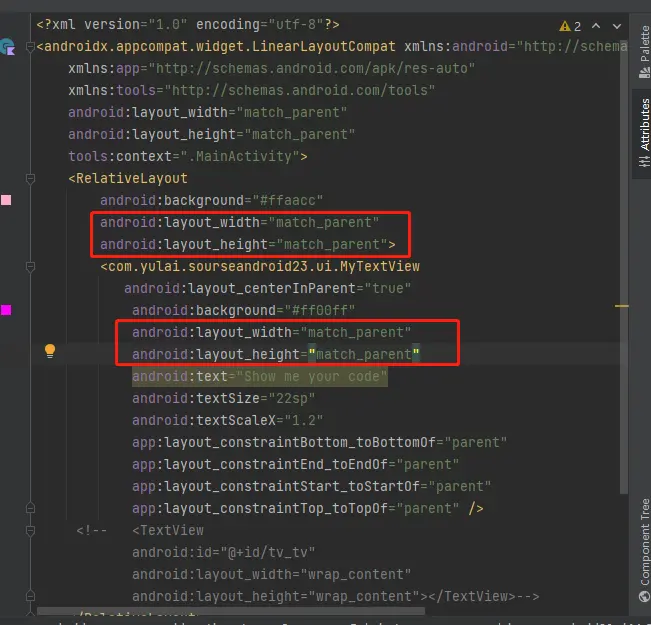Click the magenta #ff00ff gutter color swatch

pos(6,310)
